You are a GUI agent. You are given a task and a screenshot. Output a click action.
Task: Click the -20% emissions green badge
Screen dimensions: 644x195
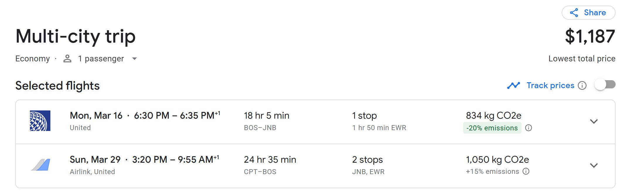(492, 128)
